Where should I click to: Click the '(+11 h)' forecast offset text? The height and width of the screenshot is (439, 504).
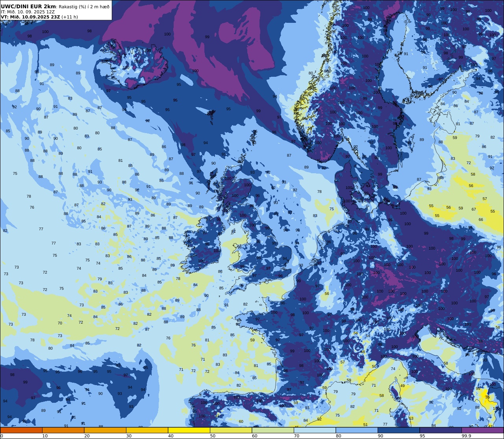pyautogui.click(x=70, y=17)
